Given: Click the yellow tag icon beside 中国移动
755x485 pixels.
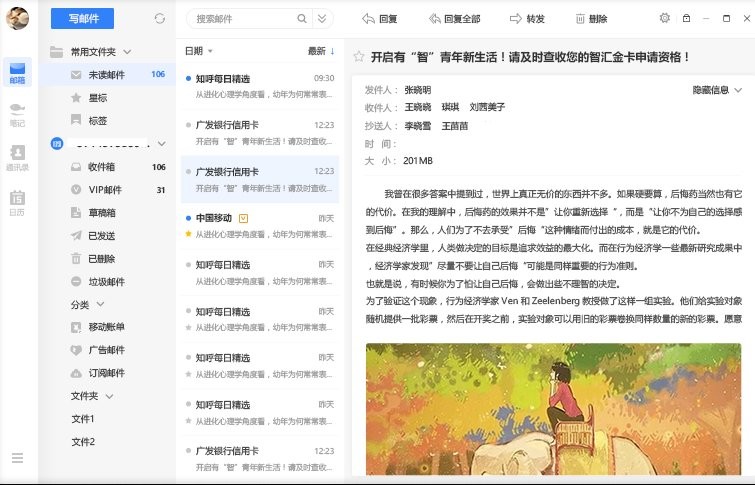Looking at the screenshot, I should [244, 219].
